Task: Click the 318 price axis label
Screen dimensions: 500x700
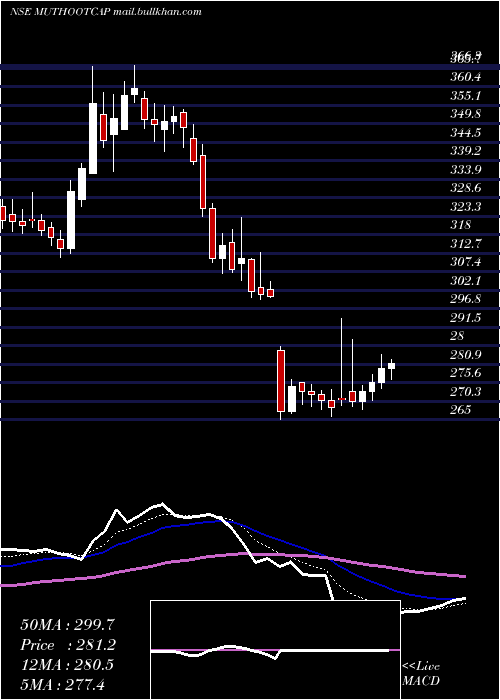Action: [x=461, y=225]
